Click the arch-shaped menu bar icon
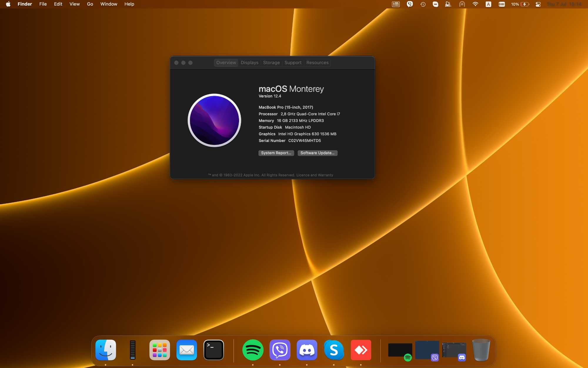The width and height of the screenshot is (588, 368). pos(462,4)
